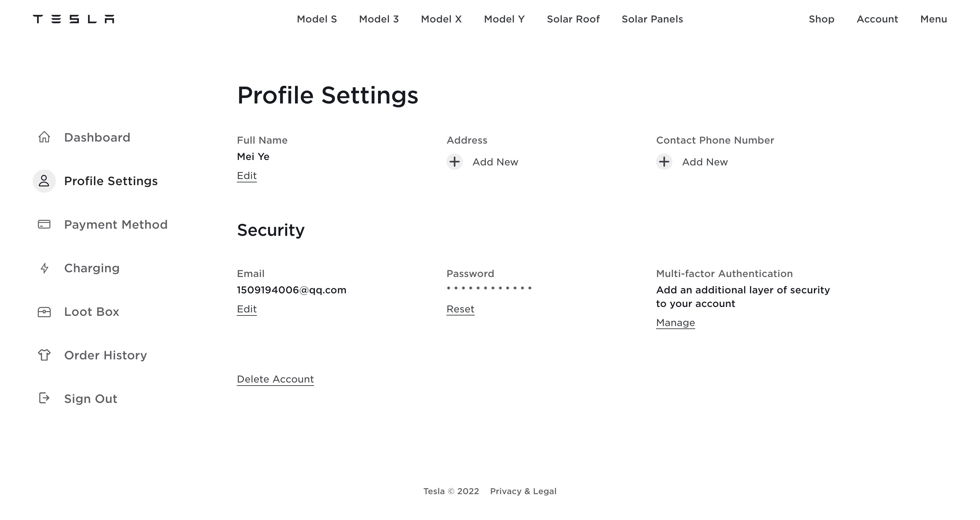Click the Order History shirt icon
Viewport: 980px width, 520px height.
tap(44, 355)
